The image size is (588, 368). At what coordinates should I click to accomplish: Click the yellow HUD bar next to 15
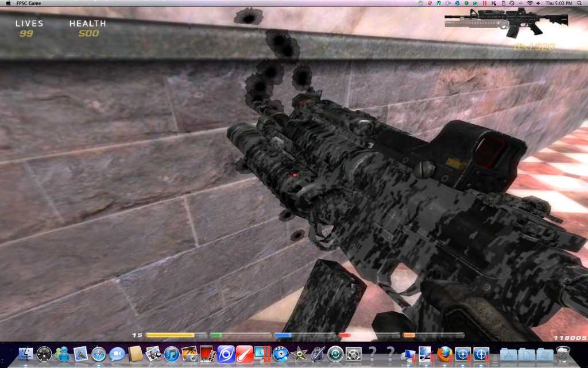click(x=176, y=335)
